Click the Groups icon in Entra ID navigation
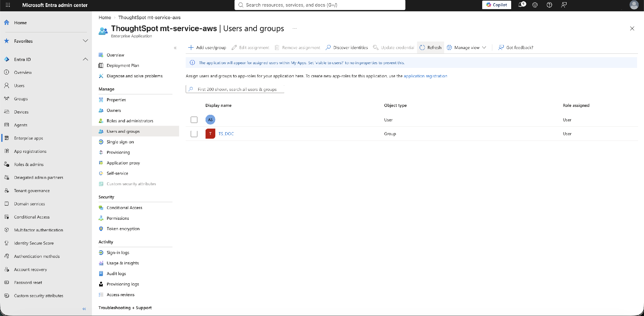This screenshot has height=316, width=644. click(x=7, y=99)
